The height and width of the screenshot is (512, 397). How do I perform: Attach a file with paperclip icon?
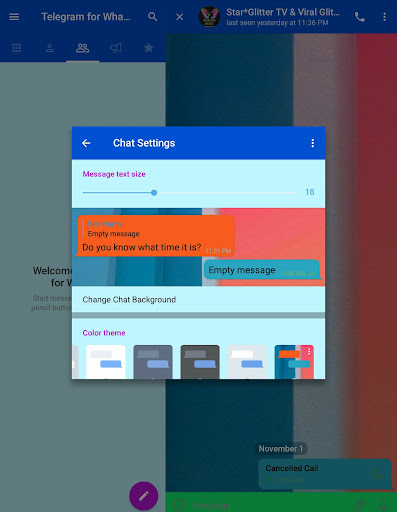[x=359, y=505]
